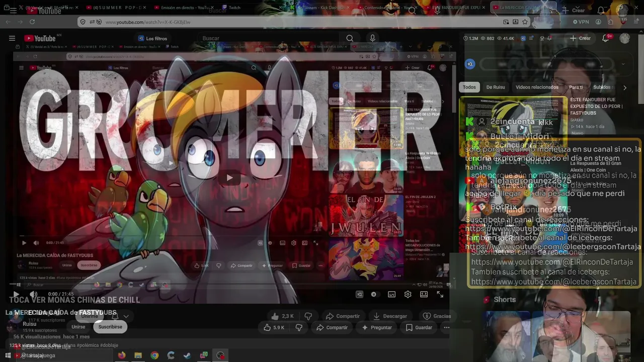Viewport: 644px width, 362px height.
Task: Reload the page in the browser
Action: [32, 22]
